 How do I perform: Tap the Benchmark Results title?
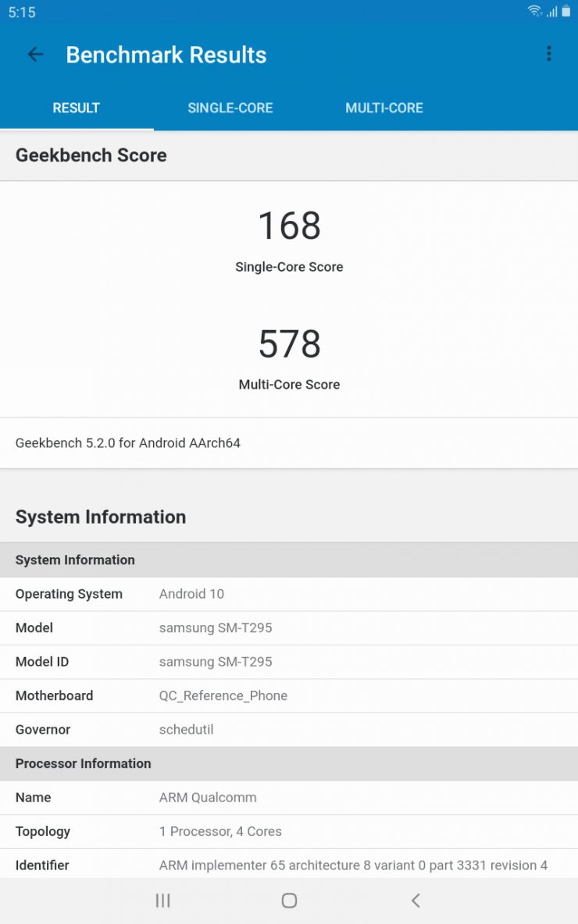pos(166,55)
